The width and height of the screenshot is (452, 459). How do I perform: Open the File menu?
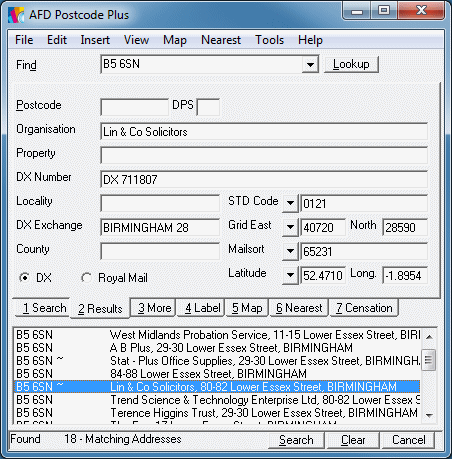pos(24,40)
